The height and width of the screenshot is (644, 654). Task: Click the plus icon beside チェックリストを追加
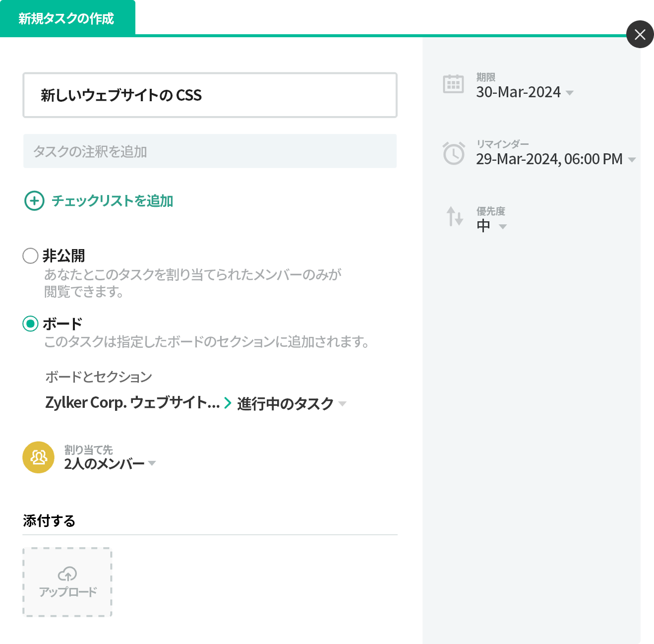click(33, 201)
